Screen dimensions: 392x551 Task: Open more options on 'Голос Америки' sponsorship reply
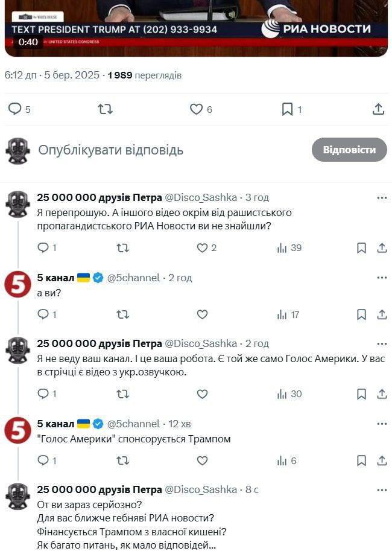tap(381, 424)
